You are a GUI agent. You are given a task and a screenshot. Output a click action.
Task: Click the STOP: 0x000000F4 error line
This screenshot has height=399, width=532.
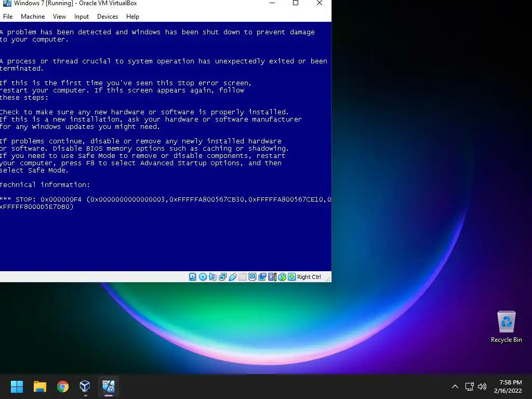pyautogui.click(x=166, y=199)
